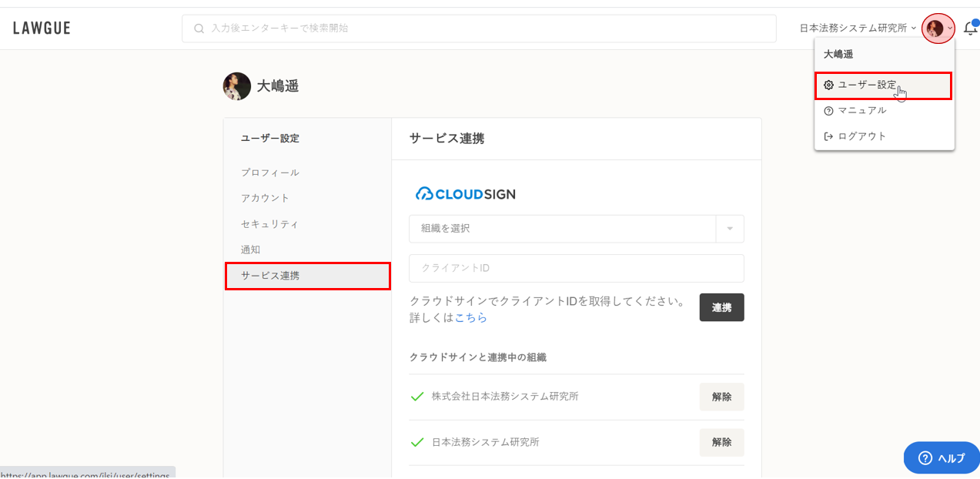The image size is (980, 479).
Task: Click the large 大嶋遥 profile photo
Action: [x=237, y=86]
